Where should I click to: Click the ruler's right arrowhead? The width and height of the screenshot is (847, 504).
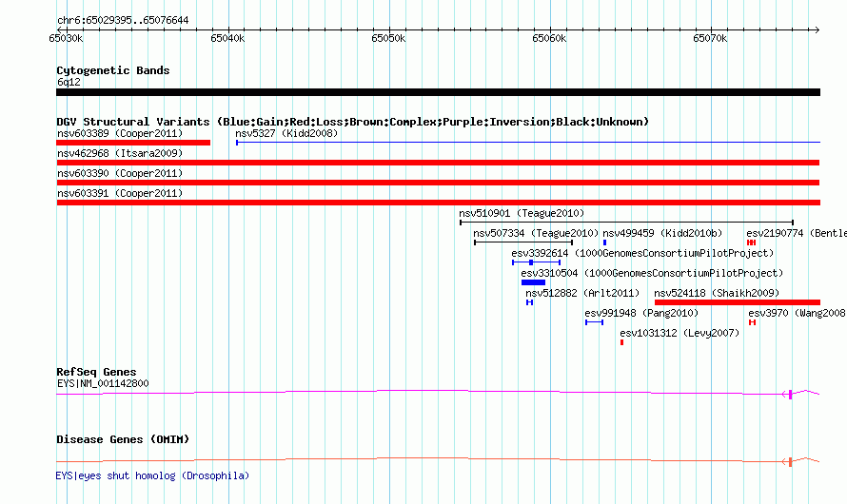[817, 29]
